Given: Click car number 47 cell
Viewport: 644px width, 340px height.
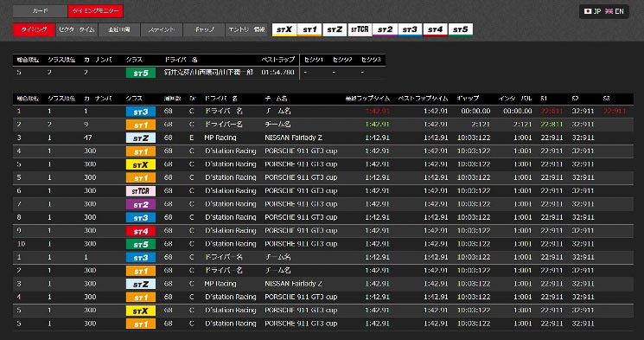Looking at the screenshot, I should point(87,138).
